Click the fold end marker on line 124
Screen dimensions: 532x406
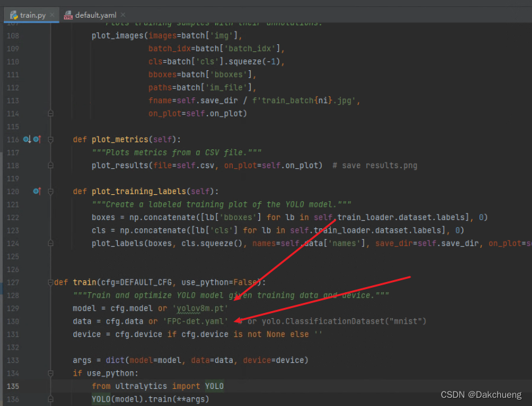(51, 243)
